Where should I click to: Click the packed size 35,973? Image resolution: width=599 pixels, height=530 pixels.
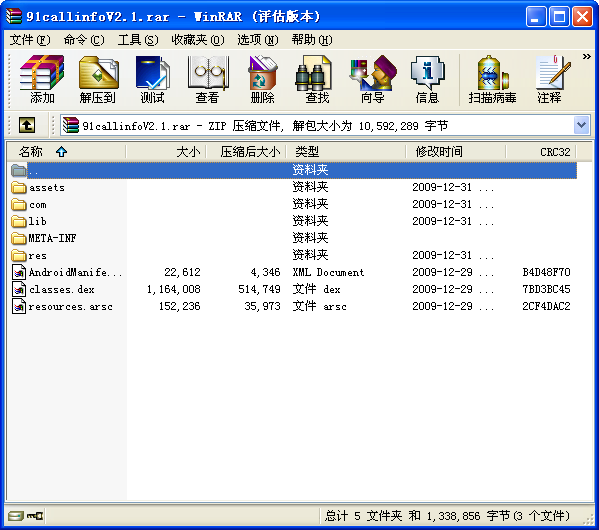[262, 306]
